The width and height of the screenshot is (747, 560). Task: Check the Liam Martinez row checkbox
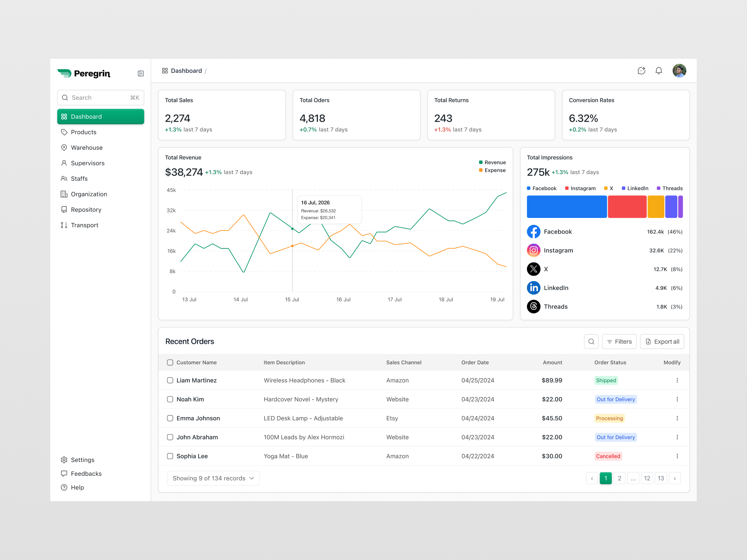tap(170, 381)
